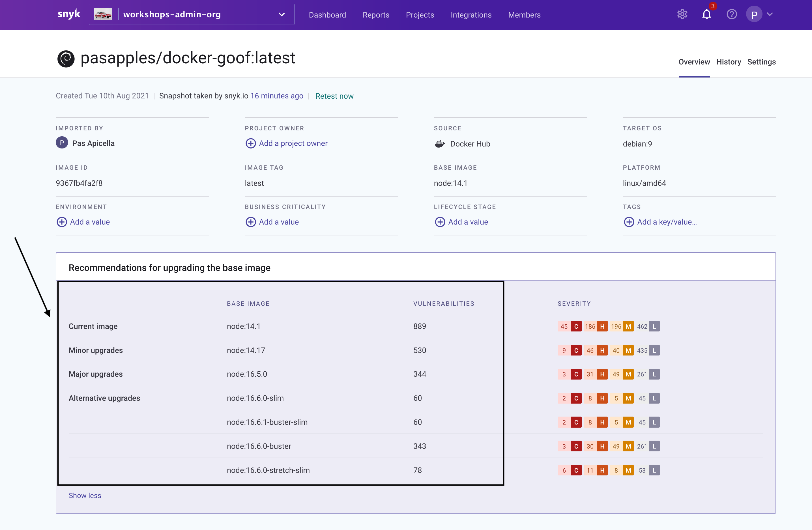812x530 pixels.
Task: Click critical count 45 for current image
Action: [564, 326]
